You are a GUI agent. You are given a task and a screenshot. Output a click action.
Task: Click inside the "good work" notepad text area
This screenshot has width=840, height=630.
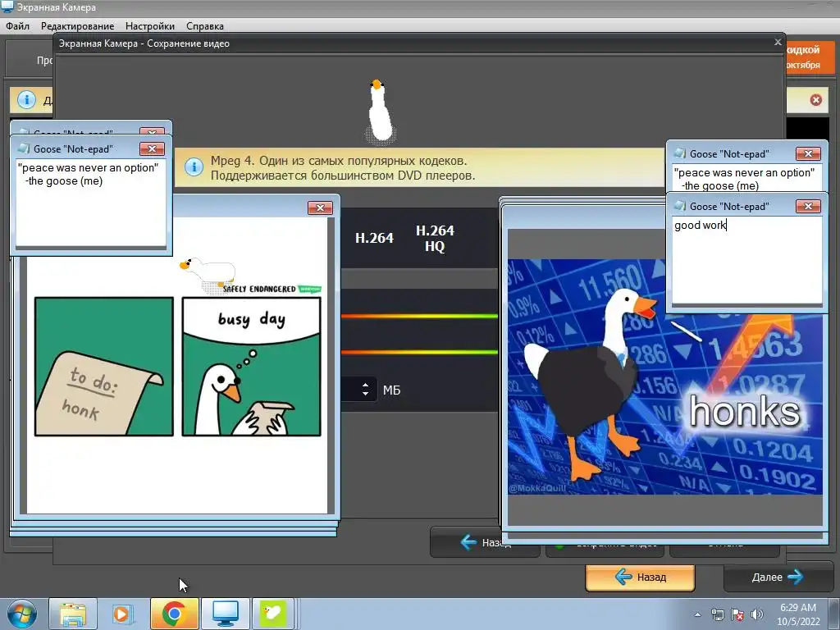point(746,260)
